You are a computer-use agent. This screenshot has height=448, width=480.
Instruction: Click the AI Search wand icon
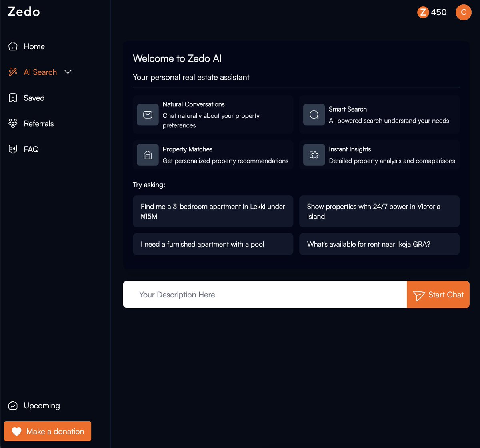coord(12,72)
